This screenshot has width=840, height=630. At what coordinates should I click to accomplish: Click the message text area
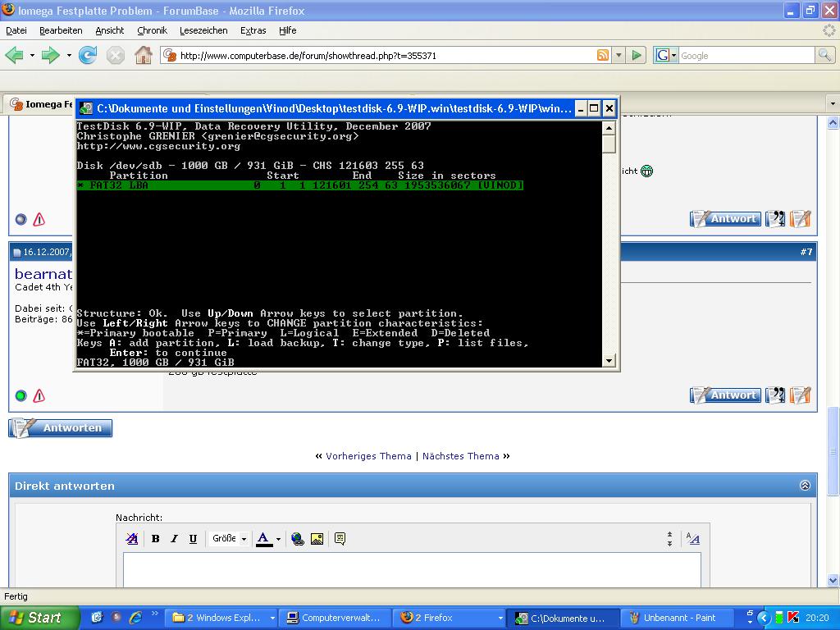click(412, 571)
